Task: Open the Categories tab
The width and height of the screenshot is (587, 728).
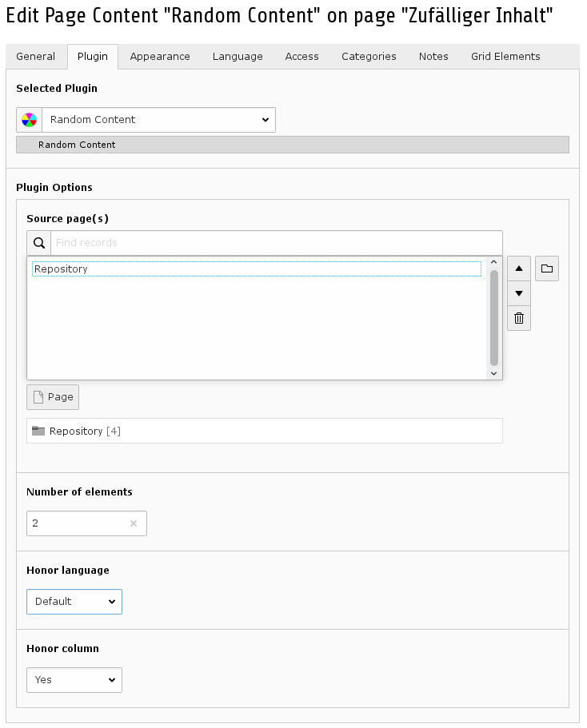Action: point(369,57)
